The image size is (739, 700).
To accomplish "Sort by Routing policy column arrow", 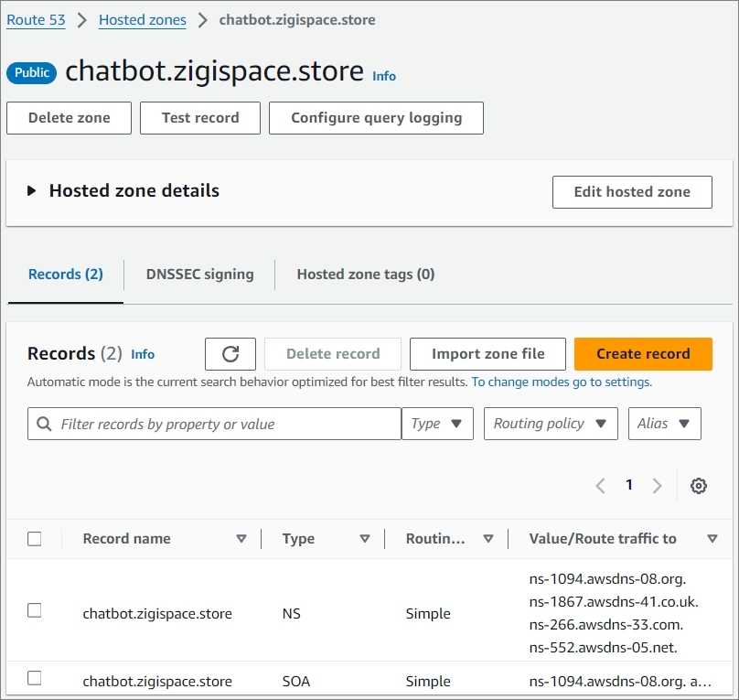I will [488, 538].
